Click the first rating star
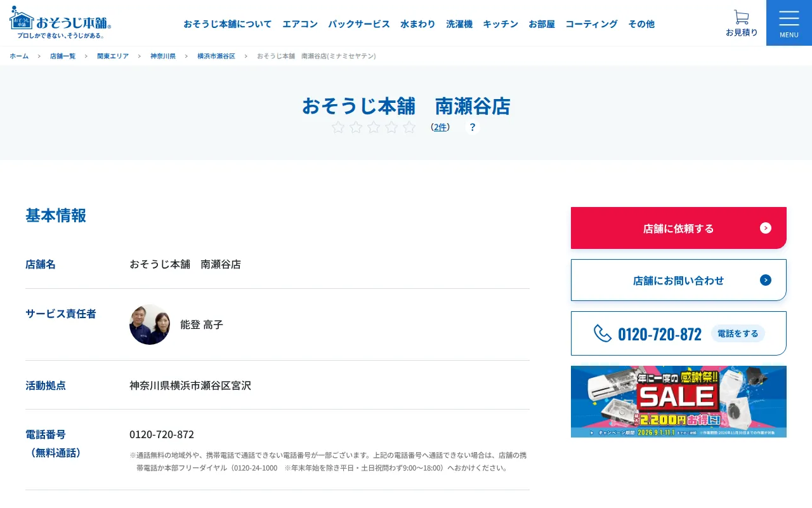 (338, 127)
